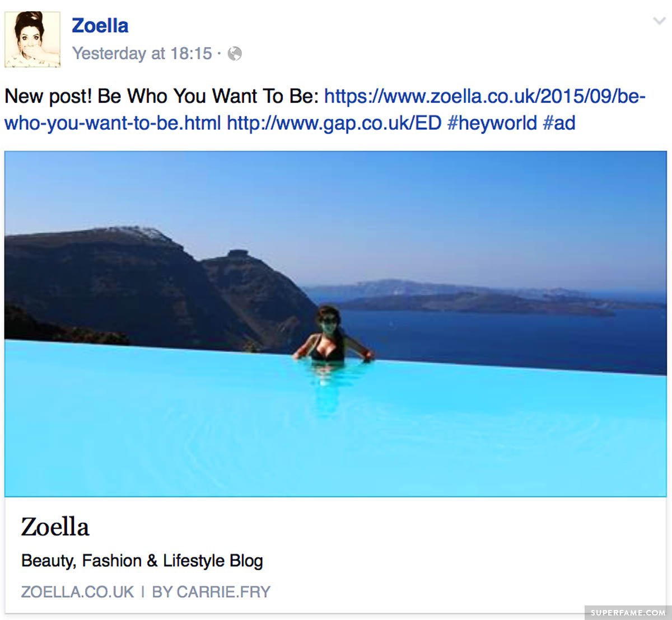This screenshot has height=620, width=672.
Task: Open Zoella's profile picture thumbnail
Action: (x=32, y=39)
